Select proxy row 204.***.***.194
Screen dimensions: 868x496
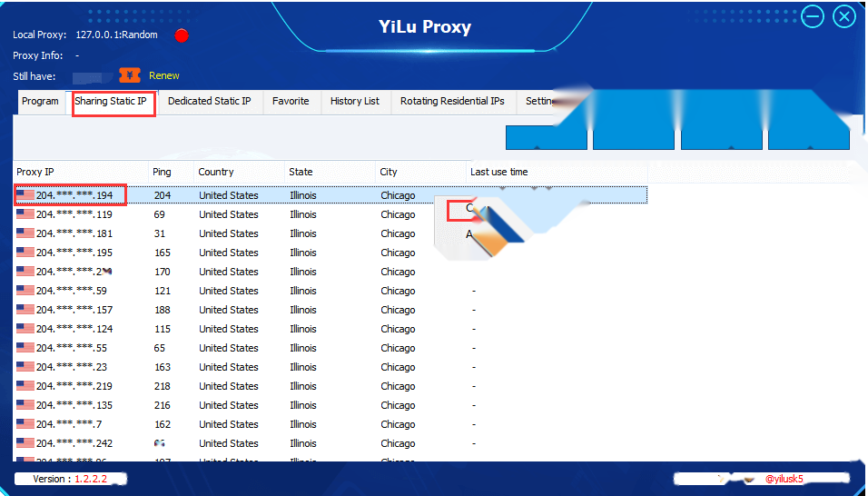click(x=330, y=195)
